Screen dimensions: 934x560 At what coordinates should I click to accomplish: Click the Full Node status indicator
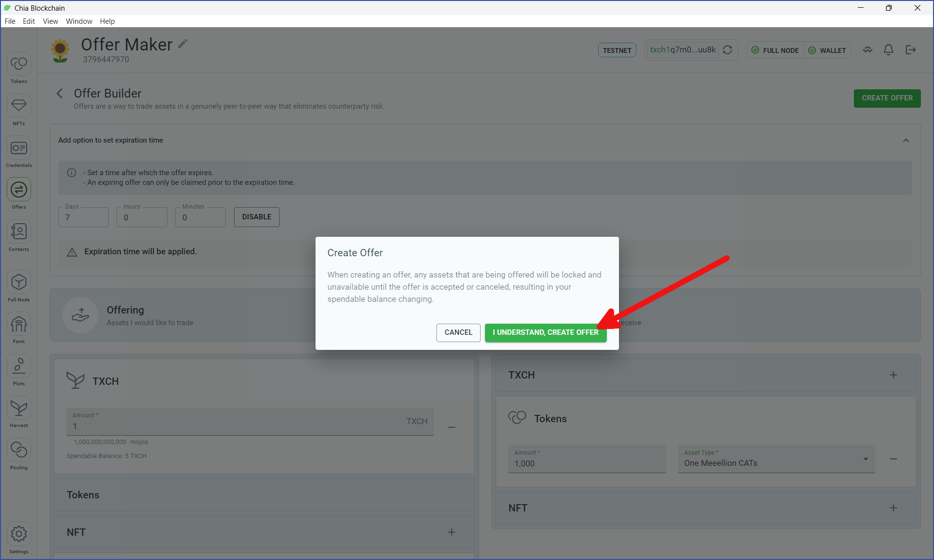pyautogui.click(x=775, y=50)
